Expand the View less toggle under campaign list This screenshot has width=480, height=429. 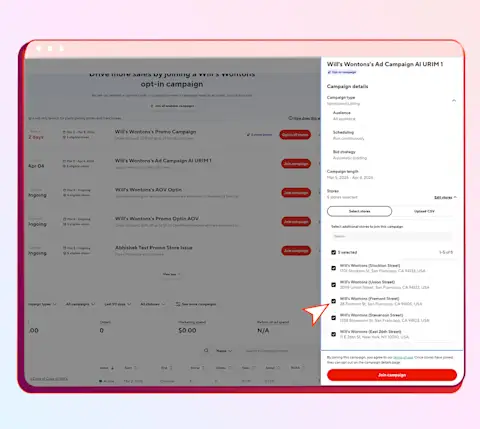(171, 274)
